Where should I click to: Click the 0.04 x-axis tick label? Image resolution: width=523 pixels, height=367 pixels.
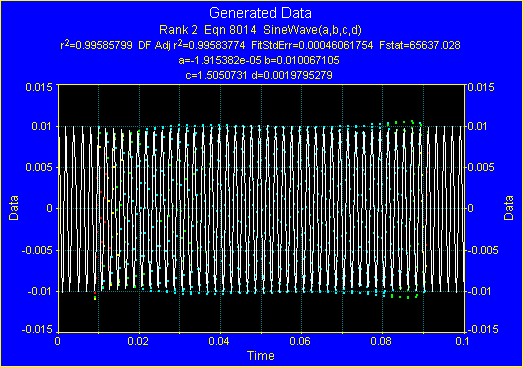point(219,341)
